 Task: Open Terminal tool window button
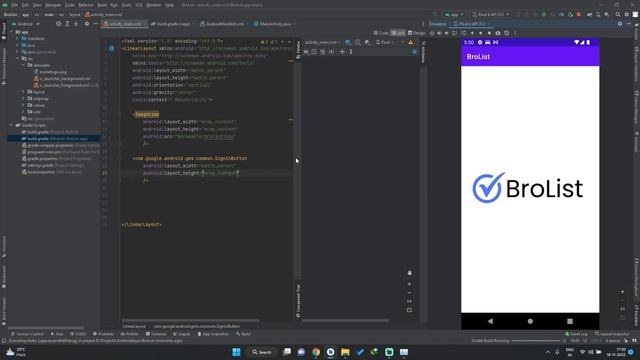[x=156, y=334]
